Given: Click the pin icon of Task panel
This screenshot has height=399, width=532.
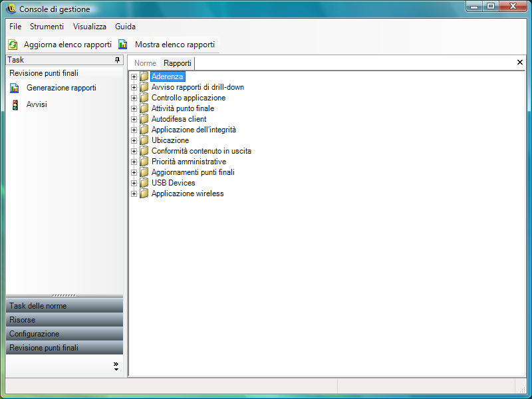Looking at the screenshot, I should 118,60.
